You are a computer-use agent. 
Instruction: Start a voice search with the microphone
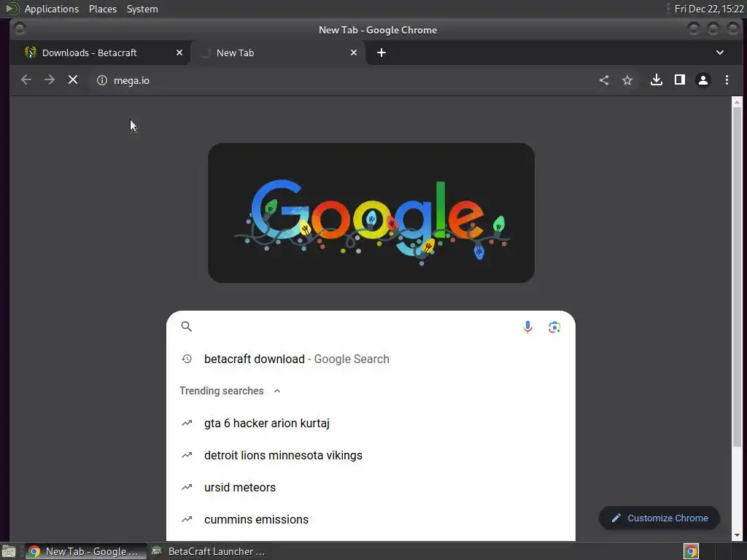pyautogui.click(x=527, y=327)
